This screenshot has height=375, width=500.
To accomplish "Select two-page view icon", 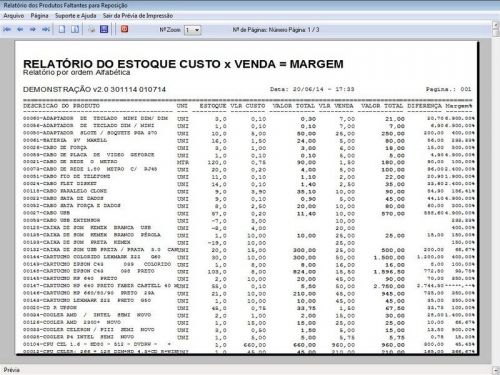I will pyautogui.click(x=75, y=29).
